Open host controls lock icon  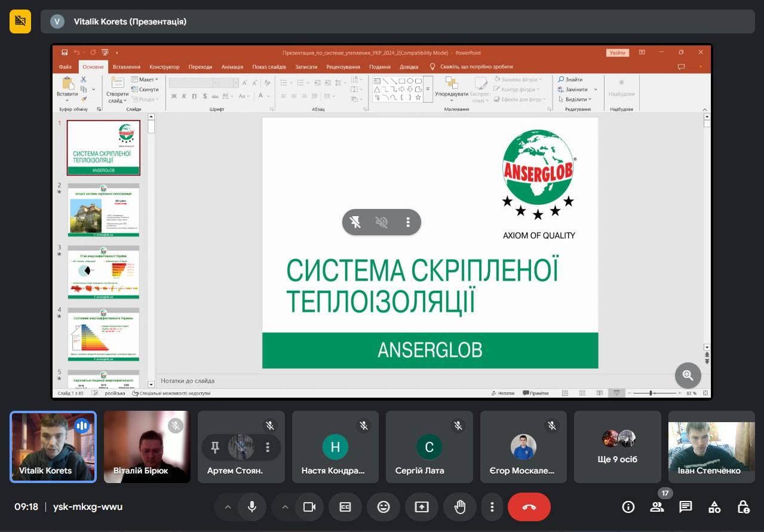[743, 507]
